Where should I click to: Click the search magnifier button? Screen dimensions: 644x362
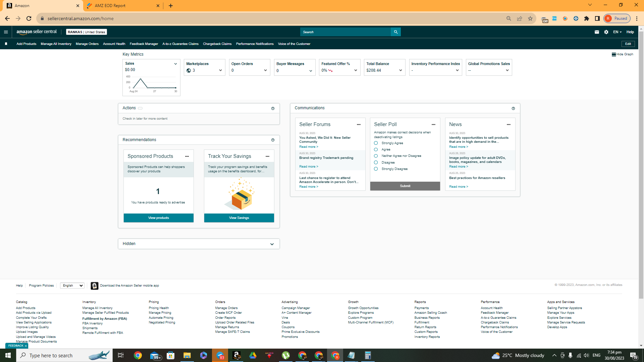(396, 32)
